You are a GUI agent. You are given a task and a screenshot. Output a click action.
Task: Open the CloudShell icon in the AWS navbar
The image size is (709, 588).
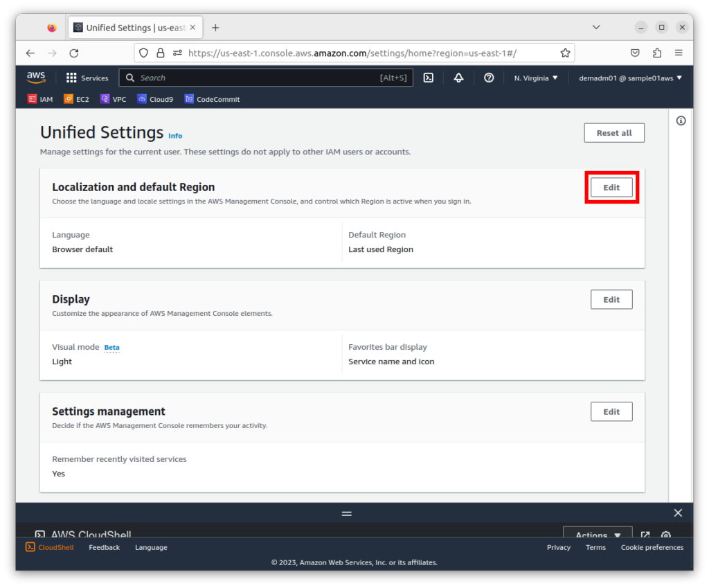point(429,78)
